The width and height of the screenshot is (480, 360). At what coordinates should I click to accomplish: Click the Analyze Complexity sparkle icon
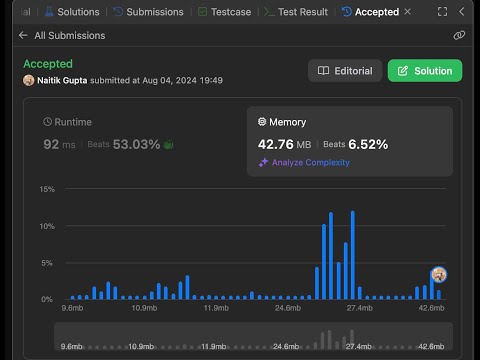point(263,162)
